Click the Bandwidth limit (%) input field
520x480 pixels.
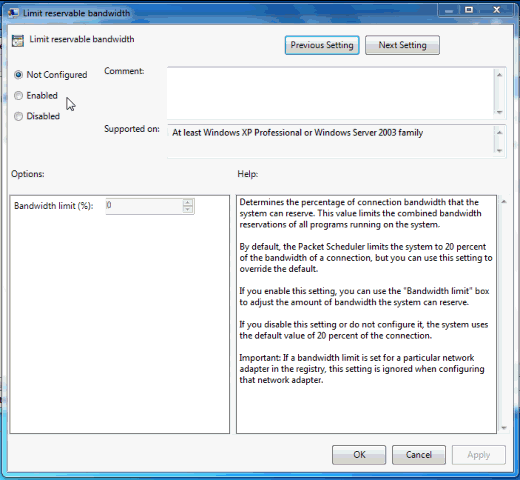click(x=144, y=206)
